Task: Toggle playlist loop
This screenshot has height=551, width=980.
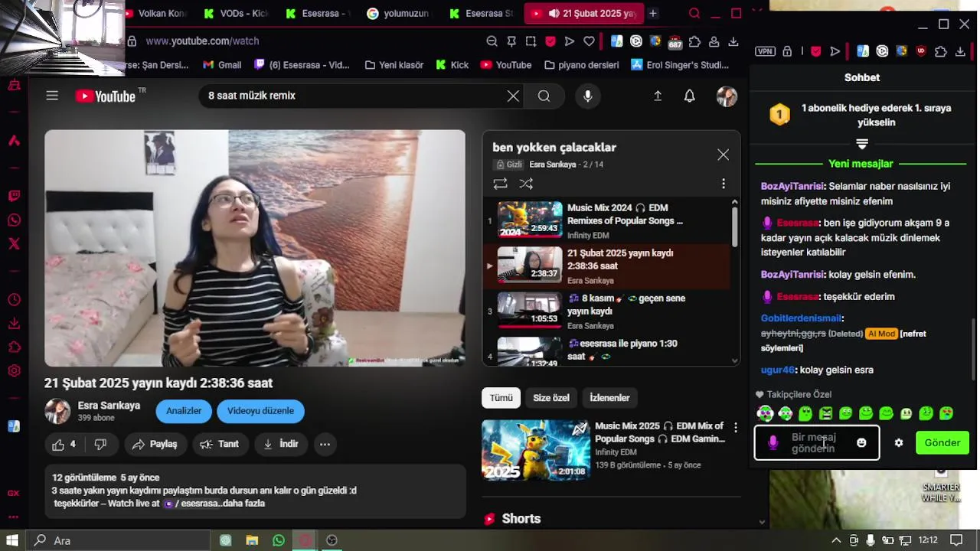Action: click(x=500, y=184)
